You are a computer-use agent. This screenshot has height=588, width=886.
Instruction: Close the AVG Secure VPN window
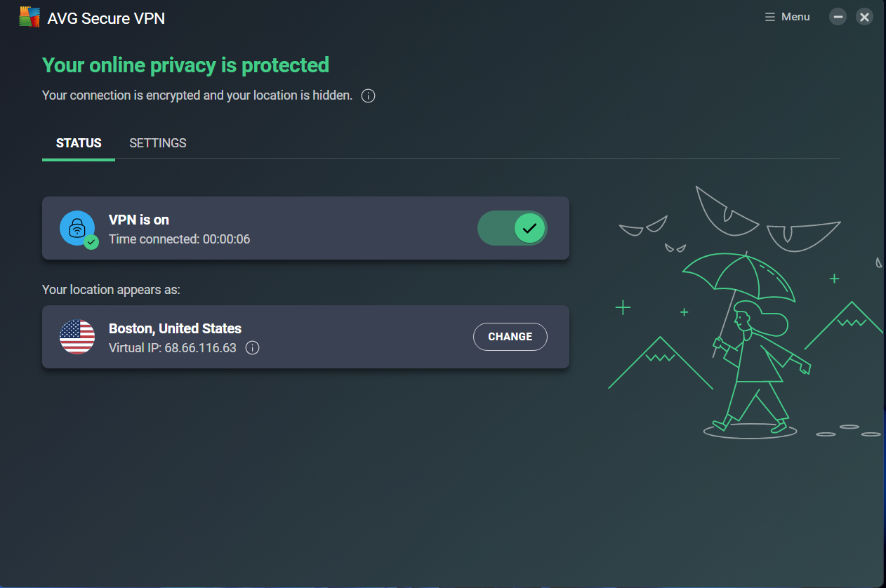tap(865, 17)
